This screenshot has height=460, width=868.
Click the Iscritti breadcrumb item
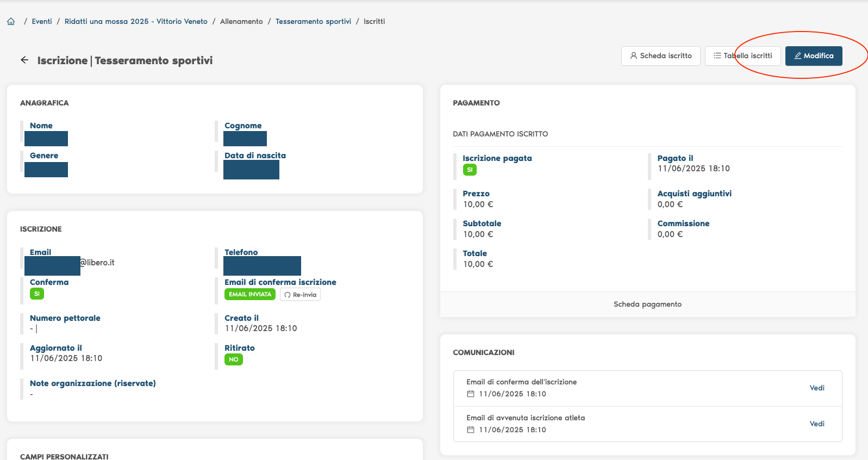(374, 22)
